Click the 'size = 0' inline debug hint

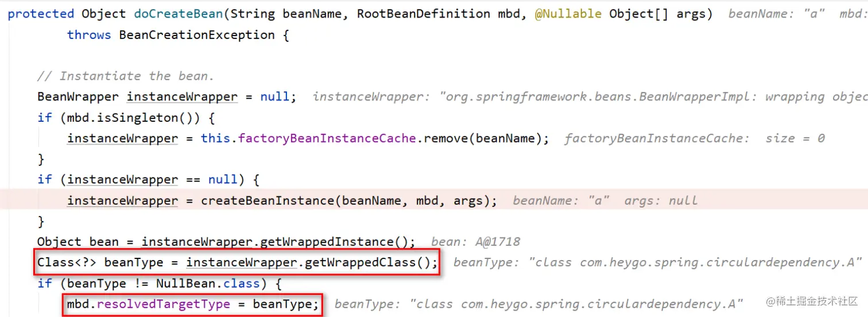point(795,138)
